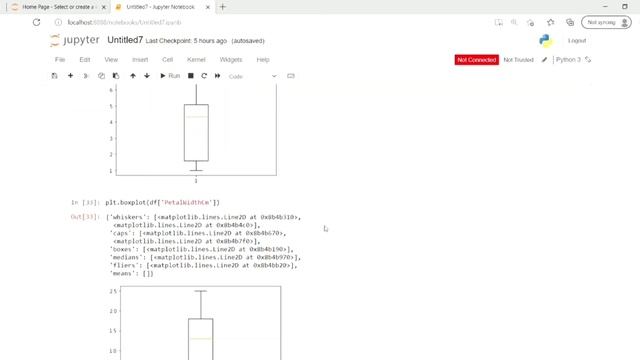Click the 'whiskers' output line
Screen dimensions: 640x360
pos(205,217)
